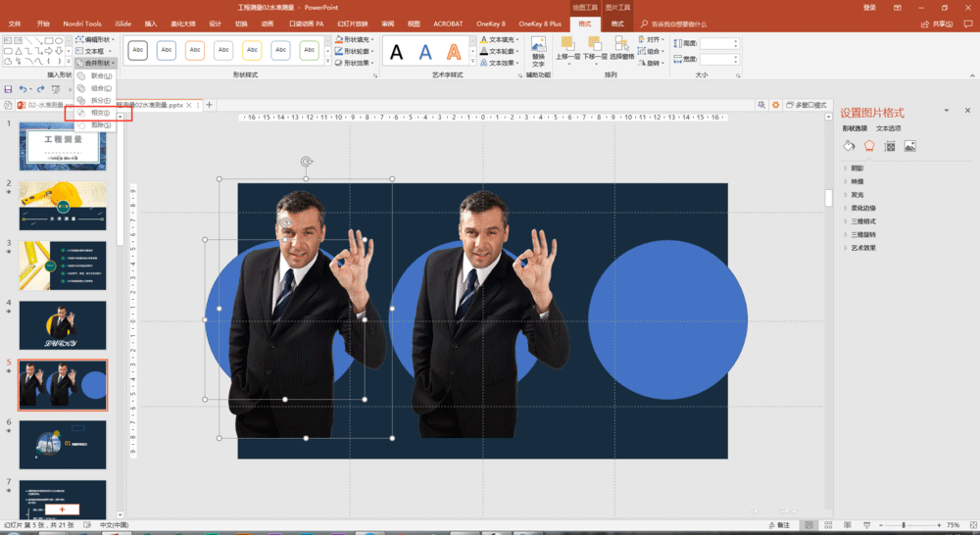This screenshot has height=535, width=980.
Task: Click the 高度 height input field
Action: coord(719,43)
